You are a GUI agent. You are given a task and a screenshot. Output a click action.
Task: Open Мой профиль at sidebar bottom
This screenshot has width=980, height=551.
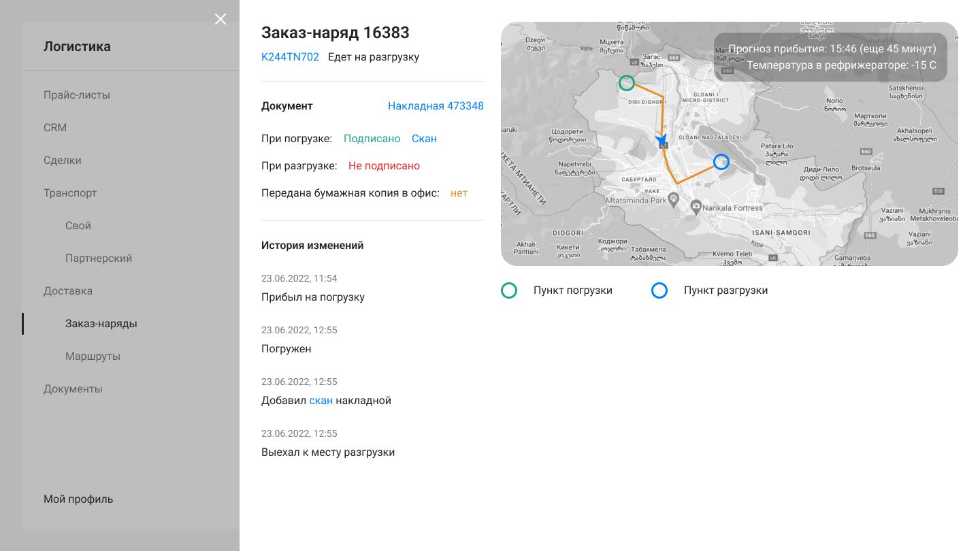78,499
